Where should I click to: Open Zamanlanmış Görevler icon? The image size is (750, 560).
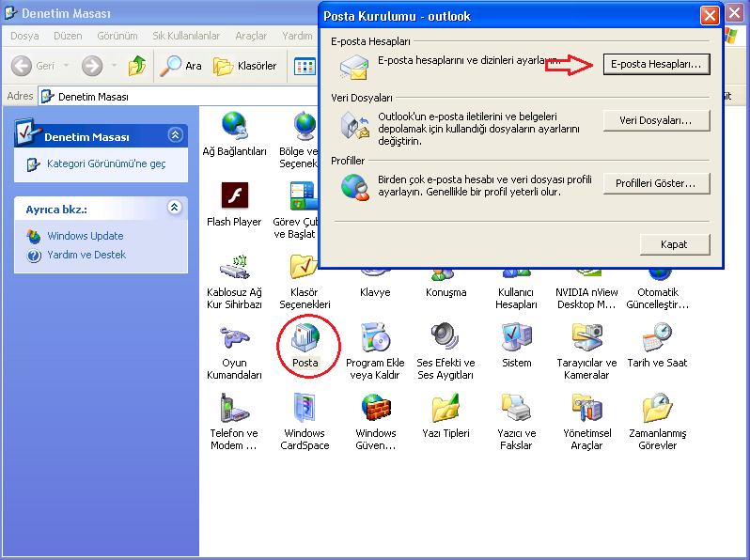(x=657, y=421)
